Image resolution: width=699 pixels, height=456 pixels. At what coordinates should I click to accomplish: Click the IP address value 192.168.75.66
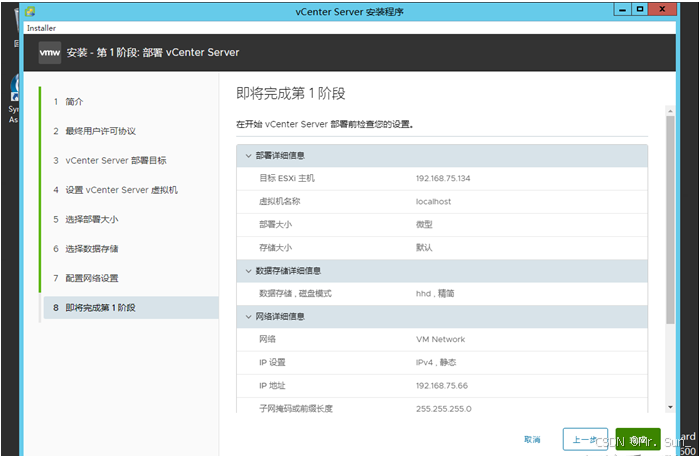[x=442, y=386]
